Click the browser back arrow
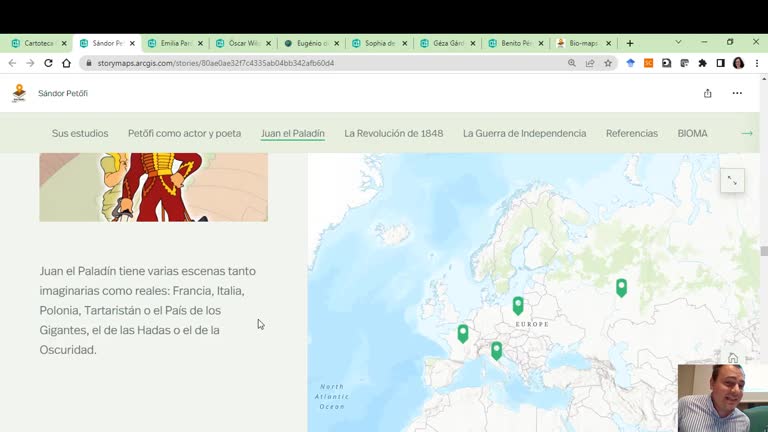Image resolution: width=768 pixels, height=432 pixels. (12, 63)
